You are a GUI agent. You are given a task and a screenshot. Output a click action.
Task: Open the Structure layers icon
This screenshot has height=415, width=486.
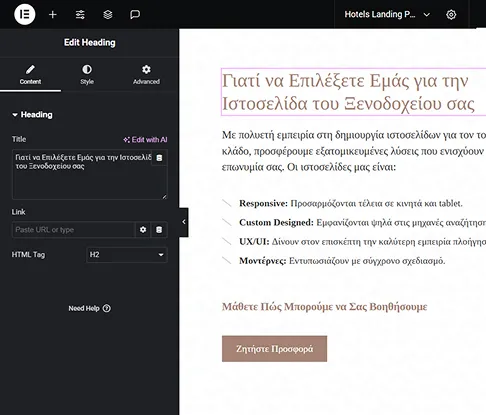click(108, 14)
